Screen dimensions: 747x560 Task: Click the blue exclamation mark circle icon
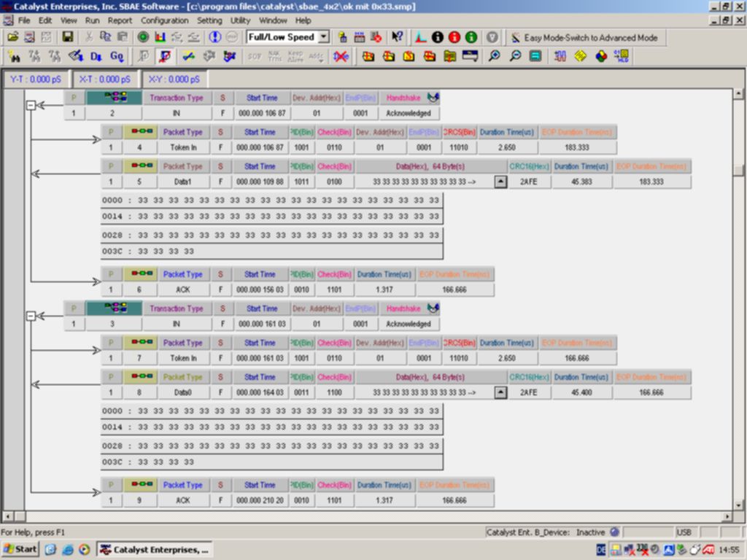pyautogui.click(x=215, y=36)
